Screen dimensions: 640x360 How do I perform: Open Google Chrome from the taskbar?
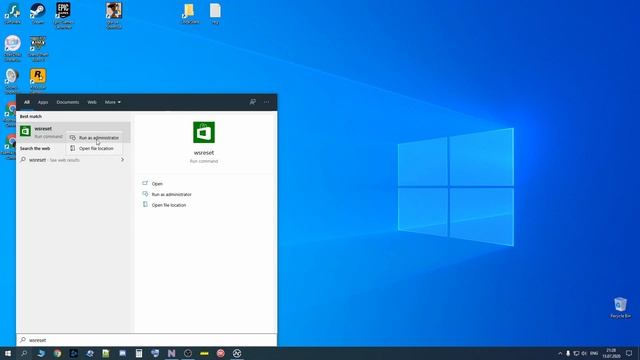(x=57, y=353)
